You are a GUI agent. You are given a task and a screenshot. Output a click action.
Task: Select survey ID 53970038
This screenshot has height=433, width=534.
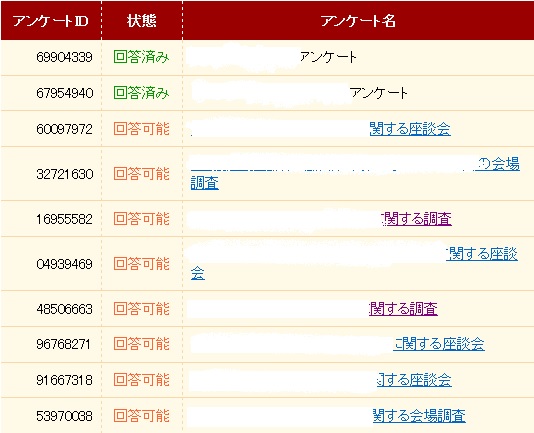[64, 416]
